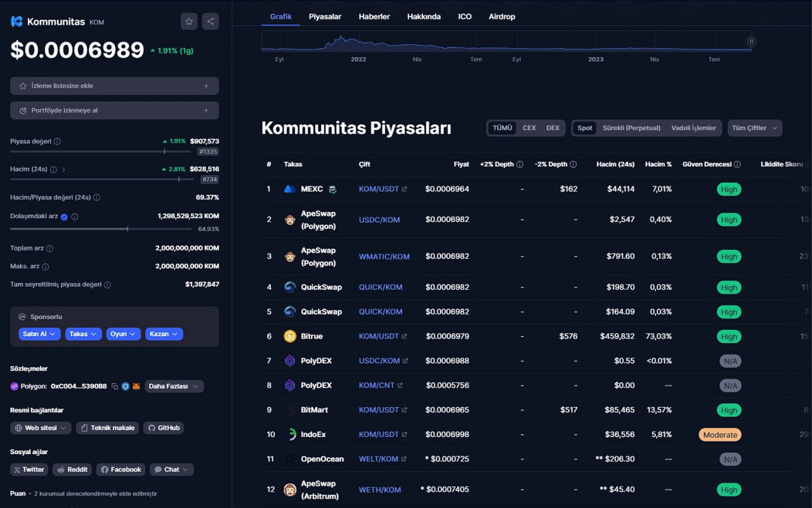Click the MetaMask fox icon in Sözleşmeler
The image size is (812, 508).
click(136, 386)
